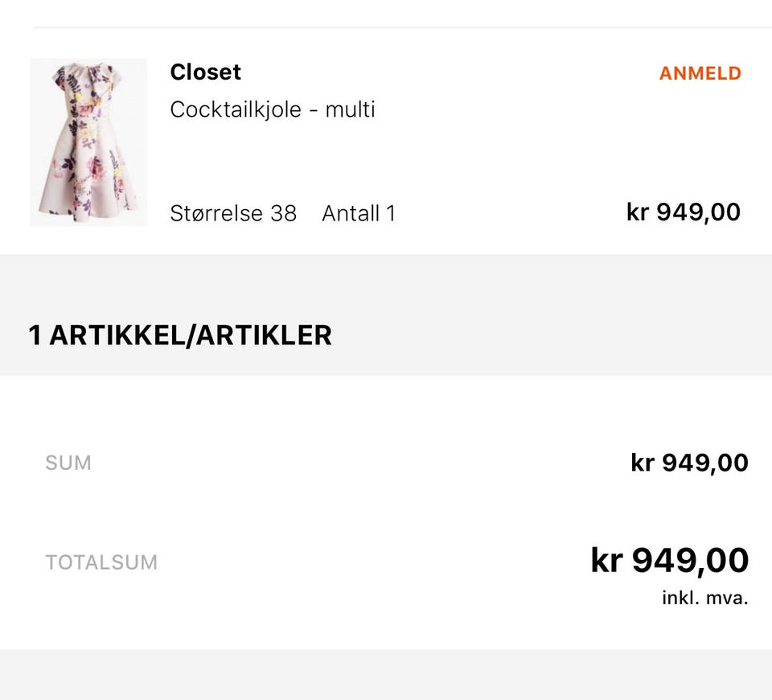Click the TOTALSUM label

[101, 562]
